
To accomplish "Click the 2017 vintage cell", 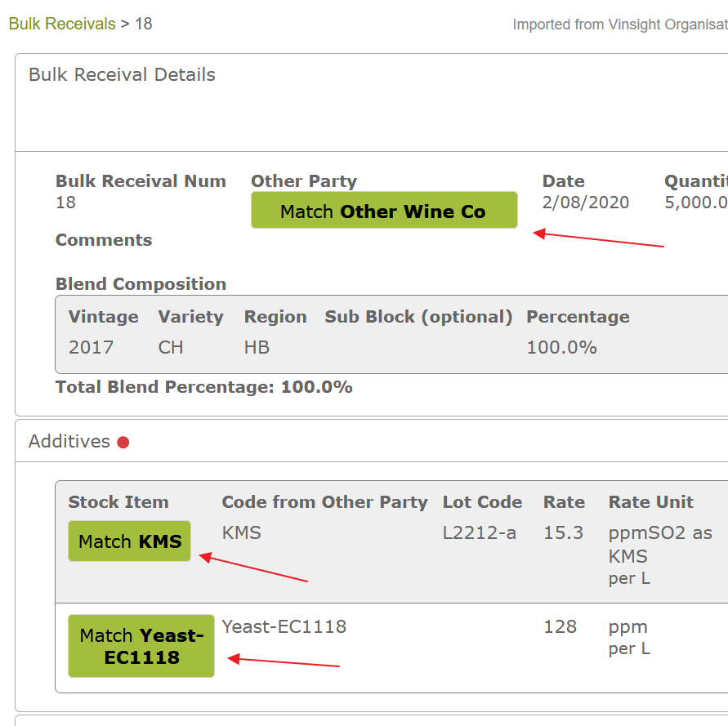I will [x=91, y=347].
